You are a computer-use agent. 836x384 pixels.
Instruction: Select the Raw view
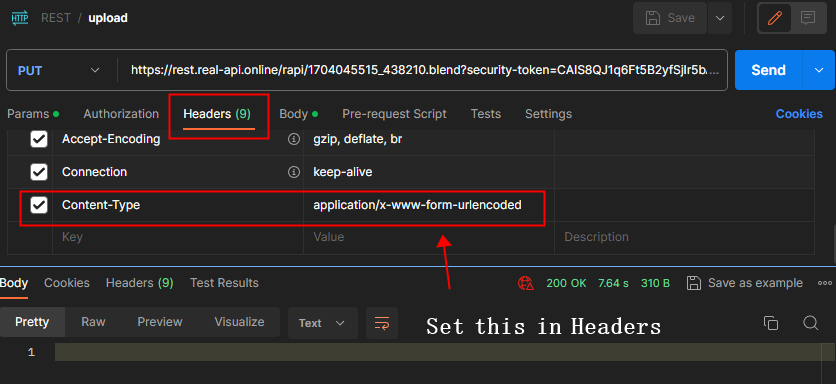tap(93, 322)
